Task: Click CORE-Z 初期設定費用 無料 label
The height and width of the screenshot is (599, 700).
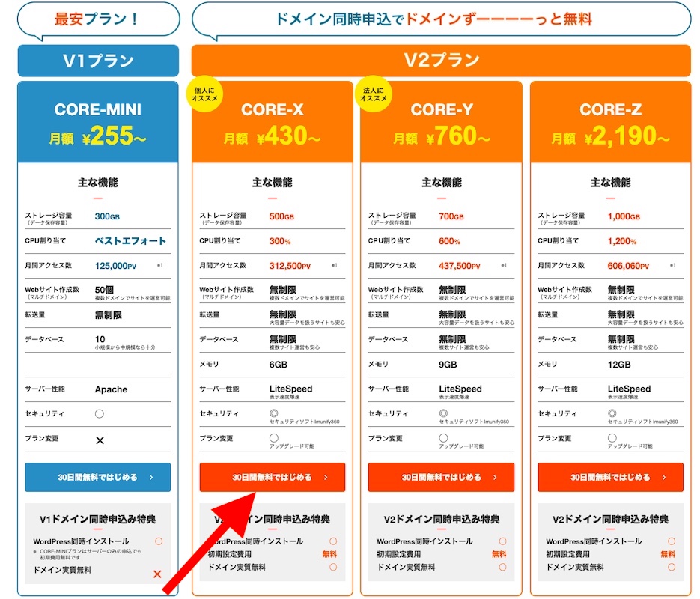Action: coord(668,554)
